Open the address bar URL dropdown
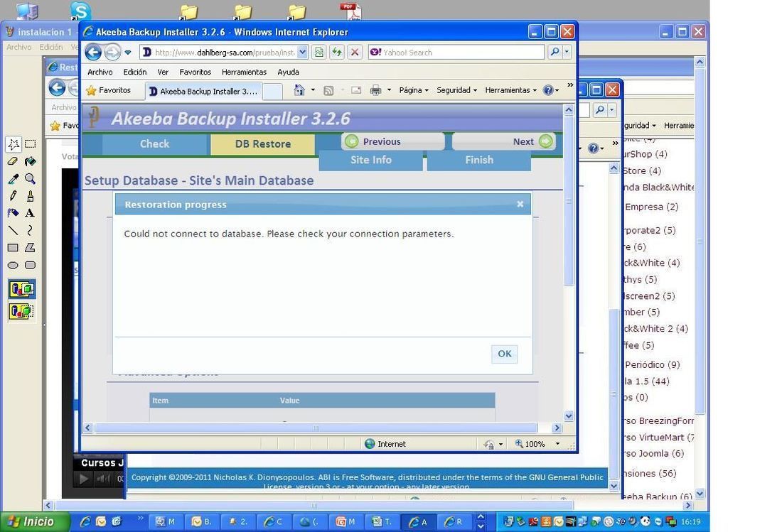782x532 pixels. (x=303, y=53)
